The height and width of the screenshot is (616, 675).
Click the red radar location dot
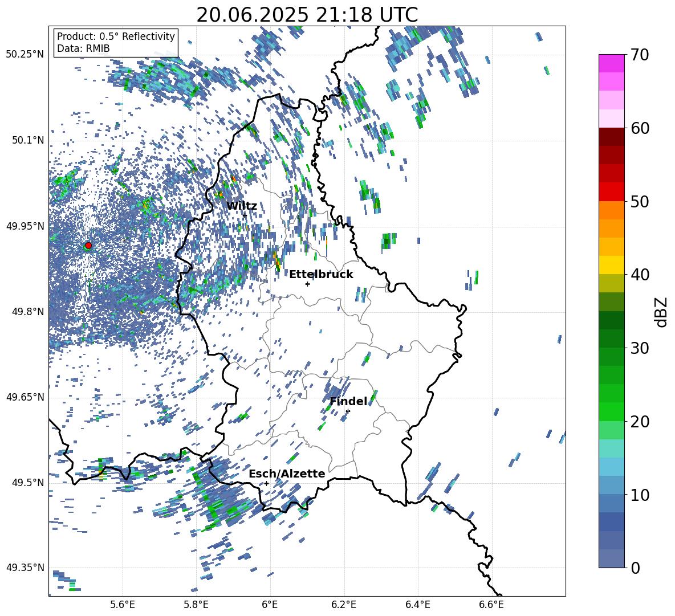(88, 245)
